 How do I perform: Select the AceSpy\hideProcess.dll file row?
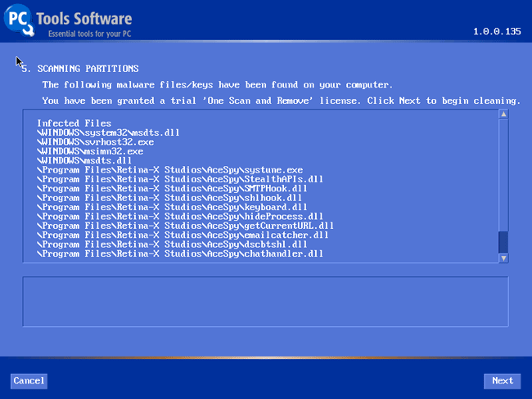180,217
